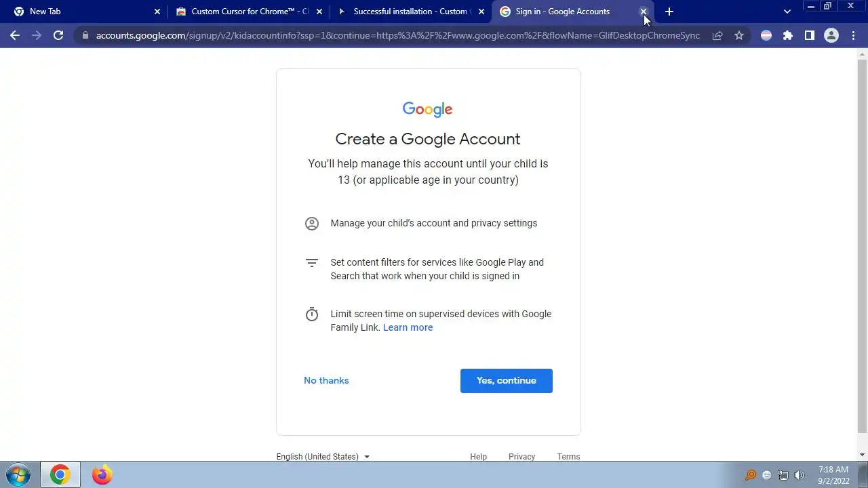Image resolution: width=868 pixels, height=488 pixels.
Task: Open the network tray icon
Action: (x=783, y=475)
